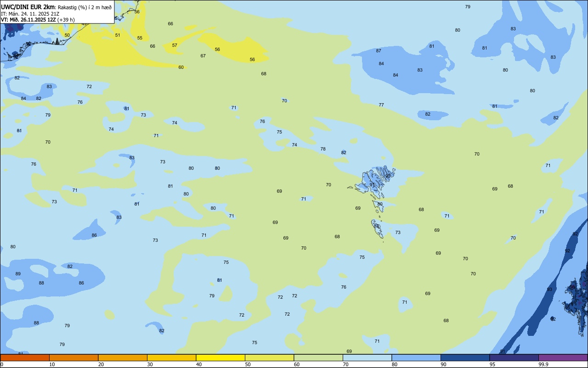Screen dimensions: 588x368
Task: Click the 'IT: Mán. 24. 11. 2025 21Z' line
Action: pyautogui.click(x=29, y=13)
